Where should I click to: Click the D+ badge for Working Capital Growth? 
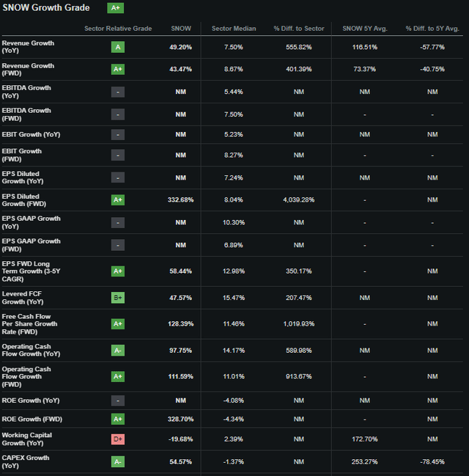(x=118, y=439)
